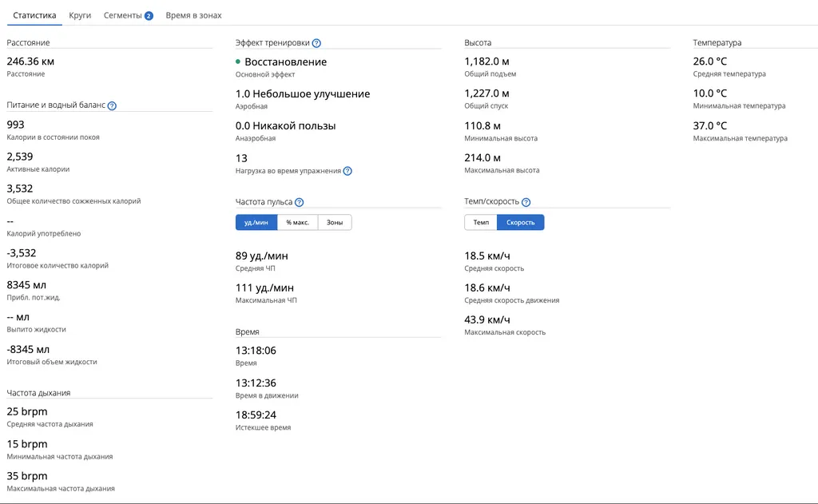Show heart rate as Зоны
Screen dimensions: 818x504
(335, 222)
